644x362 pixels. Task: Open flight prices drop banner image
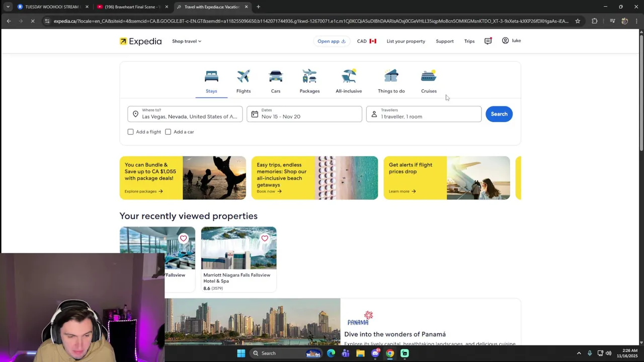pos(478,178)
